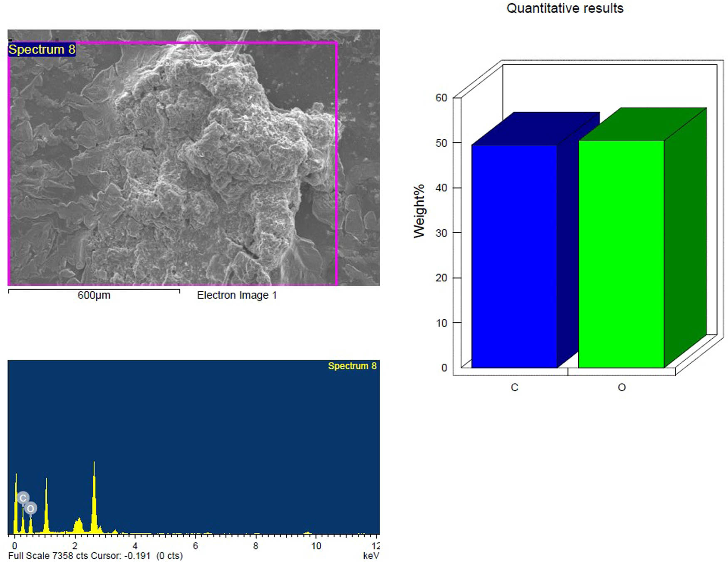Select the Weight% axis label
This screenshot has height=562, width=728.
(x=418, y=211)
